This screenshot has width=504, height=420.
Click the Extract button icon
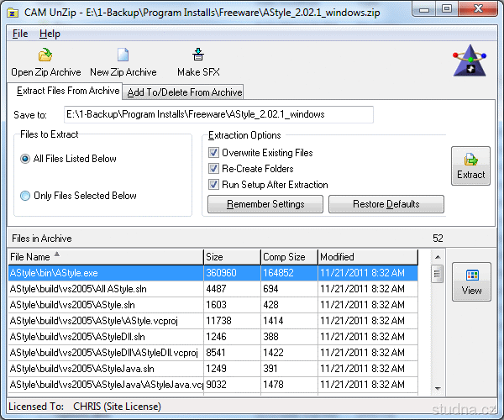(x=470, y=159)
